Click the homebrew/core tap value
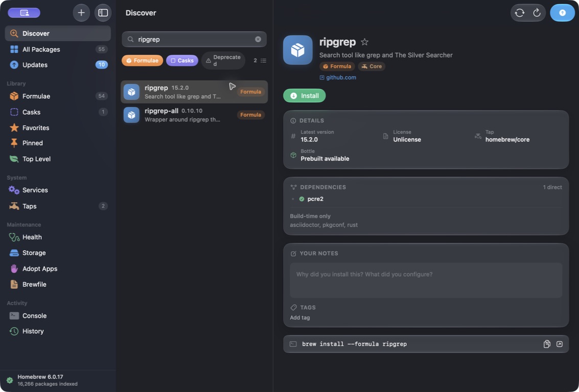 (x=507, y=140)
